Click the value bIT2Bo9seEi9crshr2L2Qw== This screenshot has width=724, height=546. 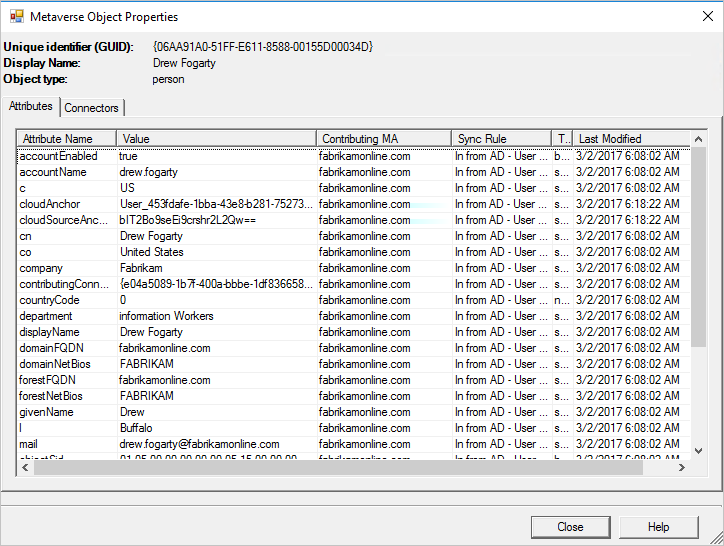pos(187,220)
